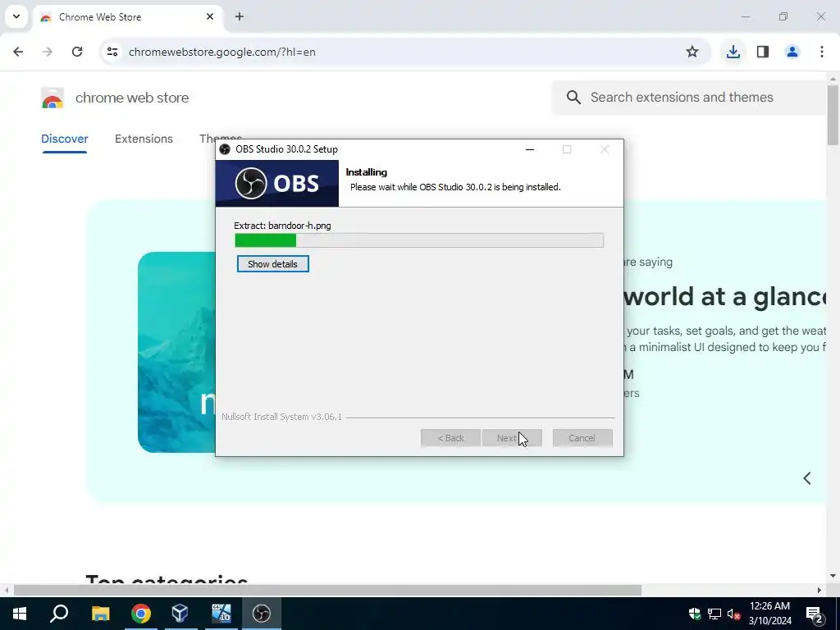Screen dimensions: 840x630
Task: Click the Windows 10 setup icon on the taskbar
Action: pyautogui.click(x=221, y=614)
